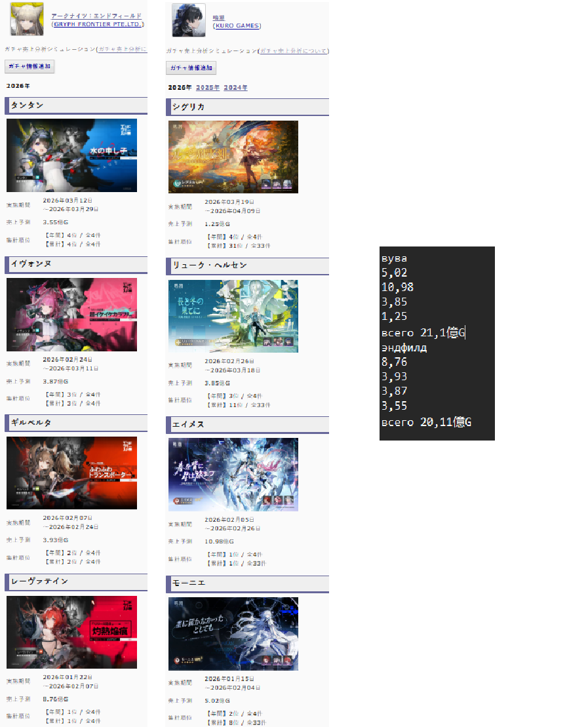Click the date 2026年02月05日 under エイメス

coord(229,521)
